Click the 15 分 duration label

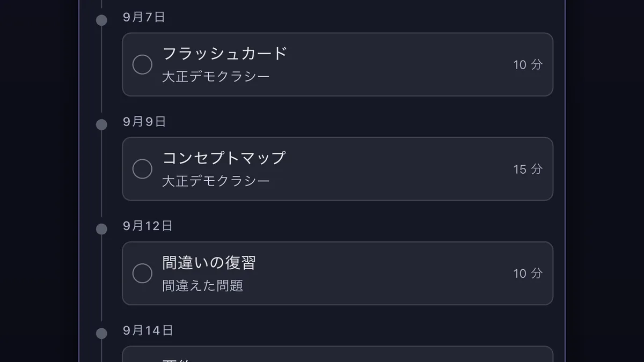pos(528,169)
